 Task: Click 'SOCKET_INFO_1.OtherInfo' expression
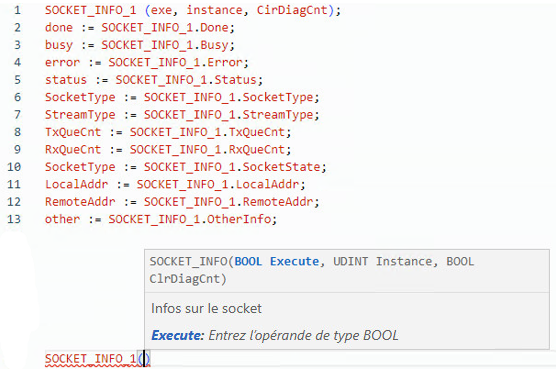pos(190,219)
